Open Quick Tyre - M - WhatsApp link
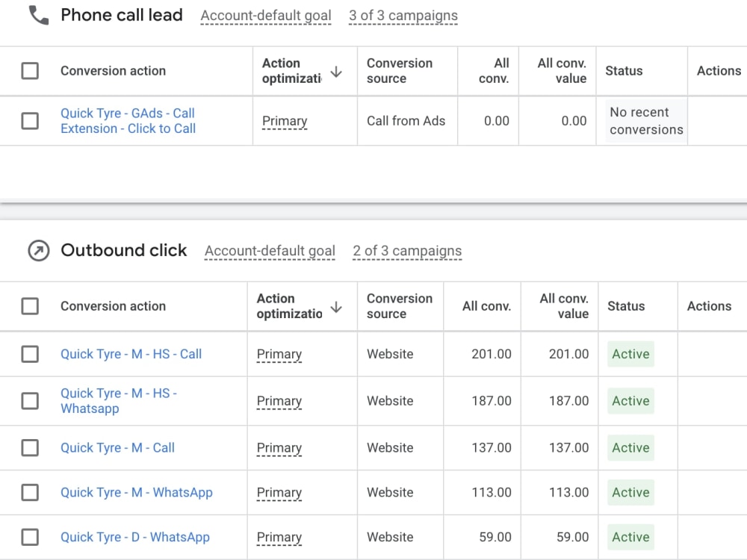Viewport: 747px width, 560px height. click(136, 492)
